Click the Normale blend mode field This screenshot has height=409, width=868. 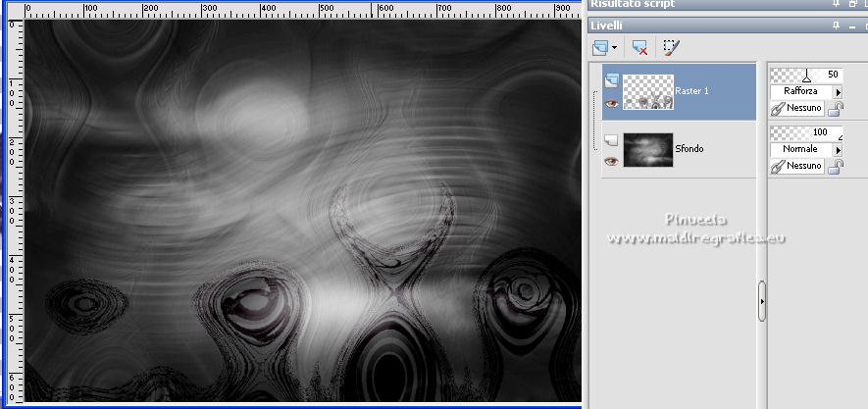pyautogui.click(x=801, y=150)
